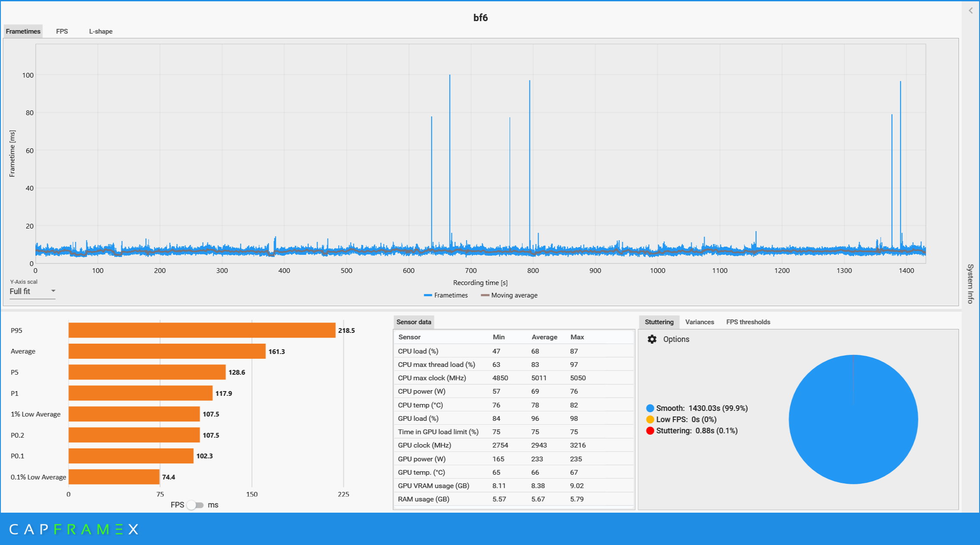Viewport: 980px width, 545px height.
Task: Select the Frametimes tab
Action: pyautogui.click(x=23, y=31)
